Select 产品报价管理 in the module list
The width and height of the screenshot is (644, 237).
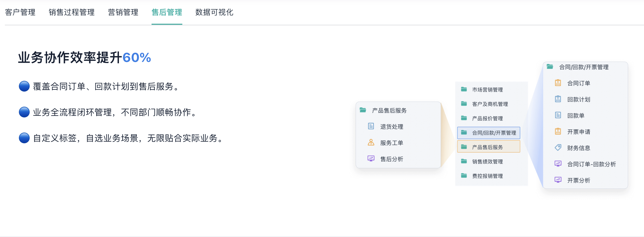487,119
